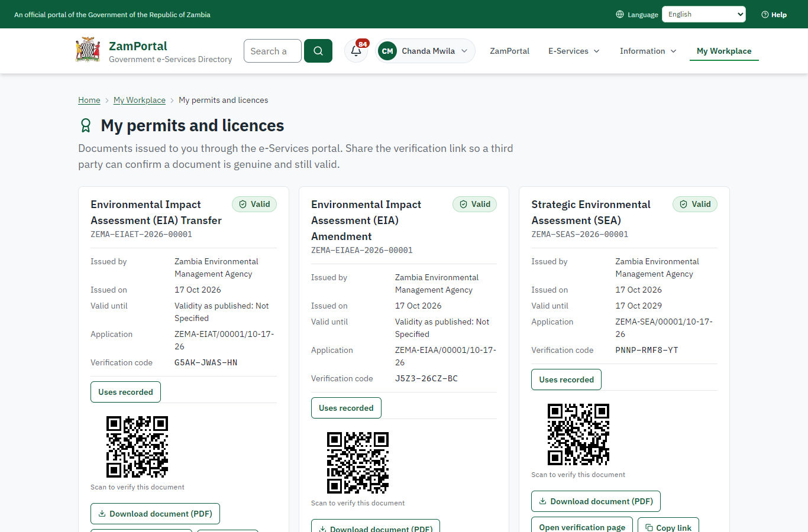Click the award ribbon icon beside page heading
Screen dimensions: 808x532
coord(86,125)
